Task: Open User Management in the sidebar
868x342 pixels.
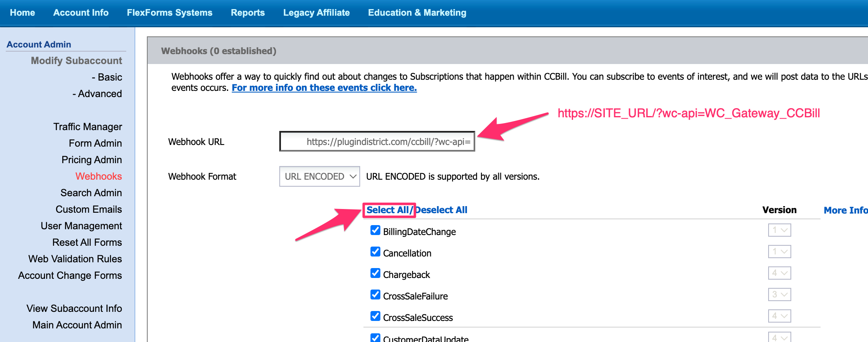Action: coord(81,226)
